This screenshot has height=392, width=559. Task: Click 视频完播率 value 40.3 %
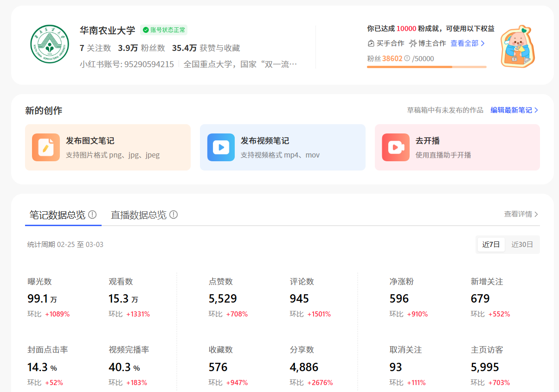click(x=124, y=367)
